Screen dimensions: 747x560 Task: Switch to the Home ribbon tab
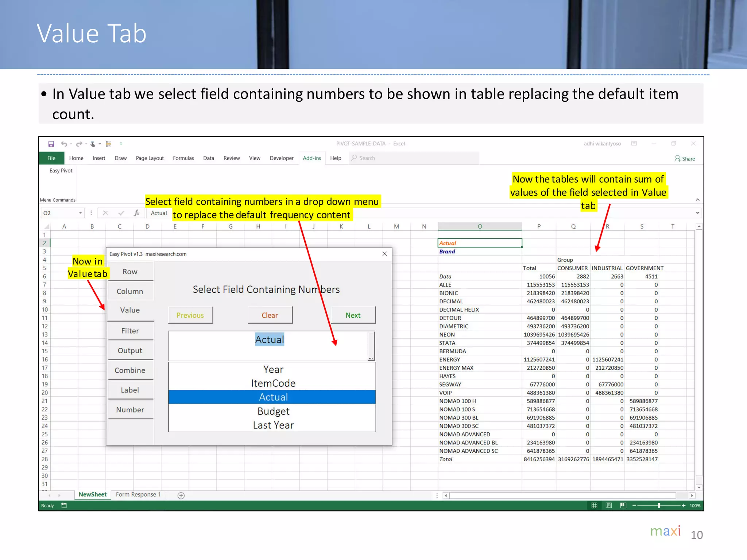point(76,158)
